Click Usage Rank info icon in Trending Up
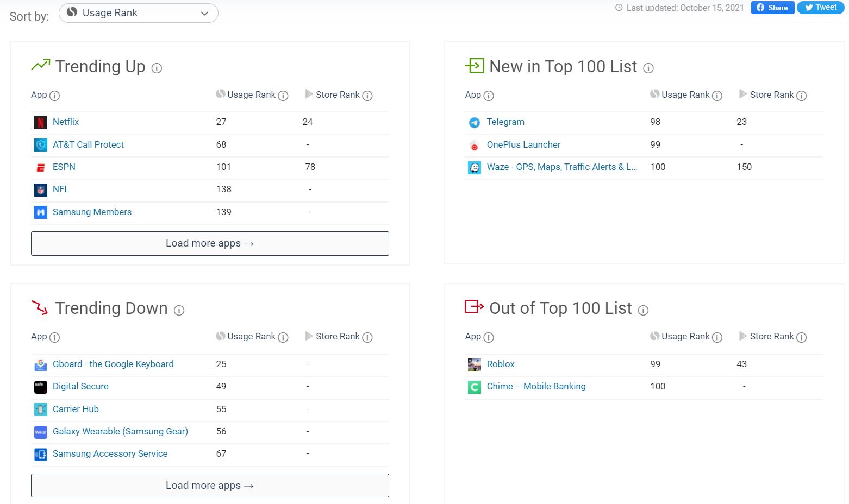This screenshot has width=849, height=504. click(283, 96)
